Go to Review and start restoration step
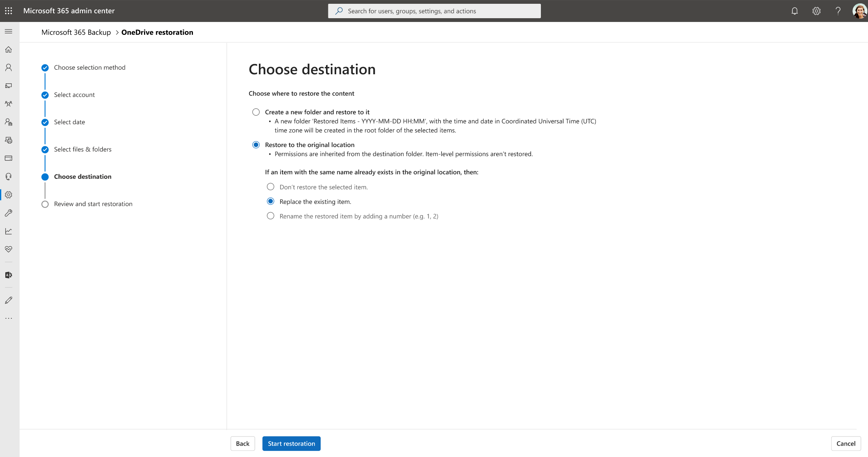Image resolution: width=868 pixels, height=457 pixels. click(x=93, y=204)
